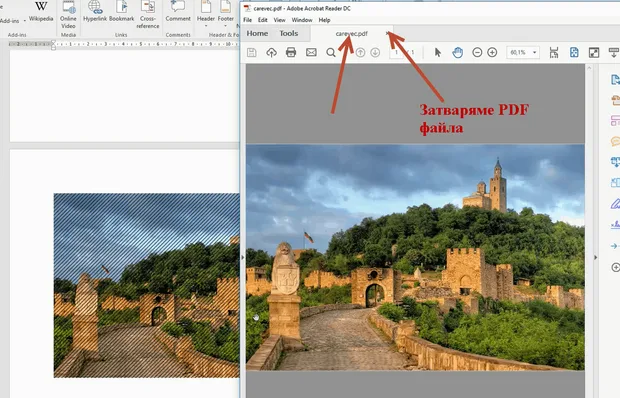Click the castle photo in the PDF page
Viewport: 620px width, 398px height.
click(x=415, y=257)
